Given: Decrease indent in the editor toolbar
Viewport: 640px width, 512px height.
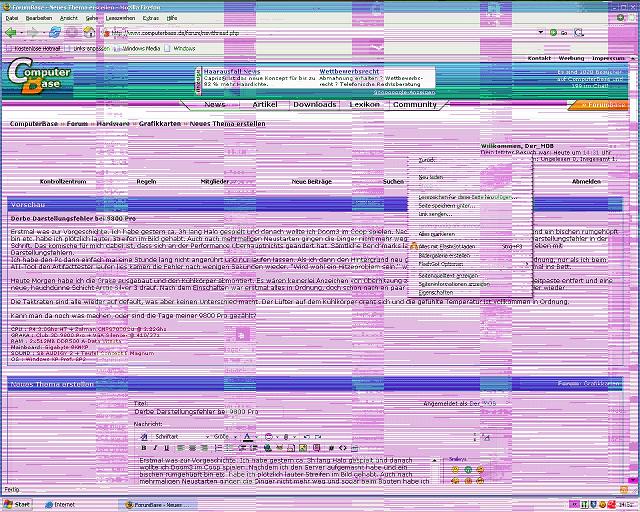Looking at the screenshot, I should 242,448.
